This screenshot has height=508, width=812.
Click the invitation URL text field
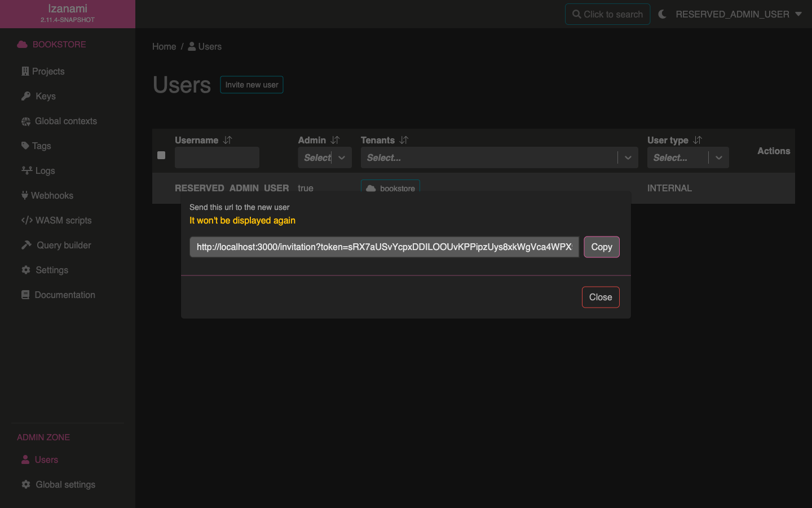point(384,247)
